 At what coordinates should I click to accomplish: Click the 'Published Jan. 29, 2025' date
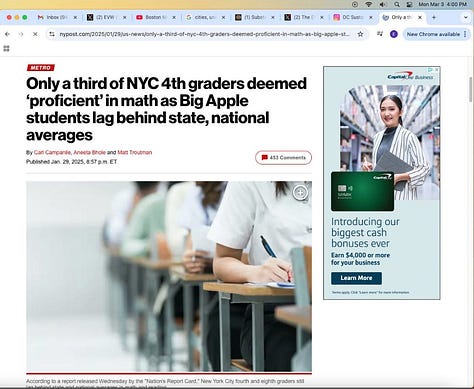pyautogui.click(x=71, y=162)
